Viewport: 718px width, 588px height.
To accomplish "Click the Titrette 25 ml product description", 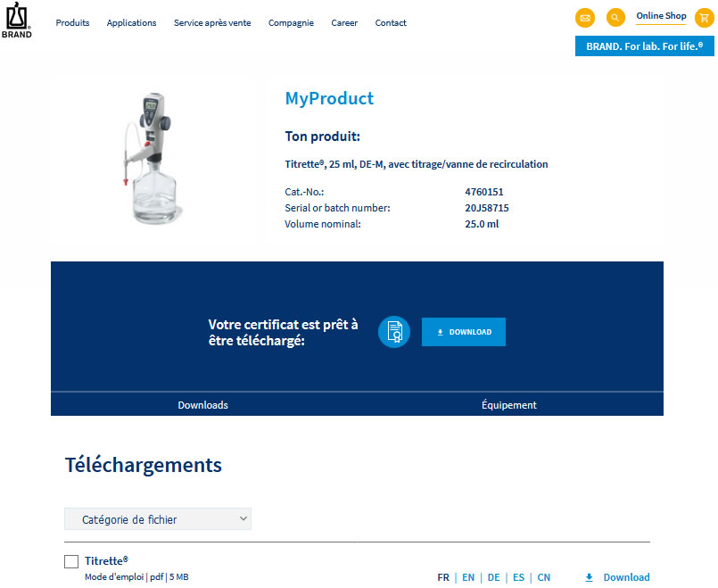I will coord(417,164).
